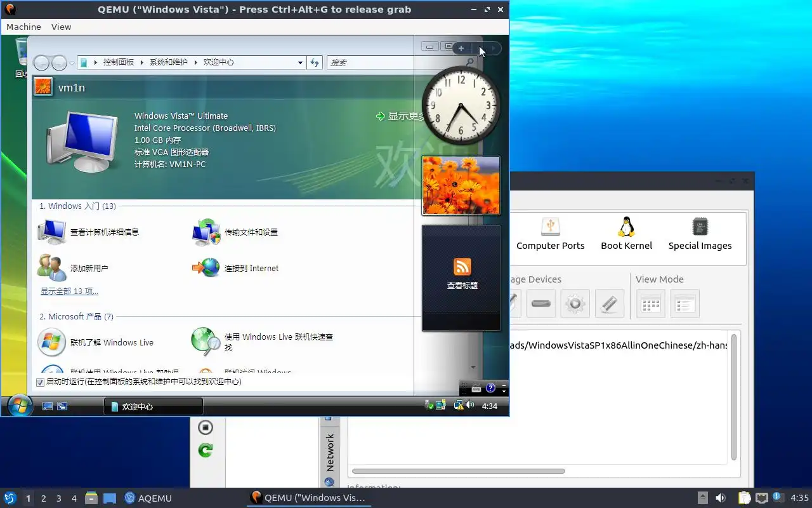Click the Switch between windows quick launch icon
The image size is (812, 508).
tap(62, 406)
